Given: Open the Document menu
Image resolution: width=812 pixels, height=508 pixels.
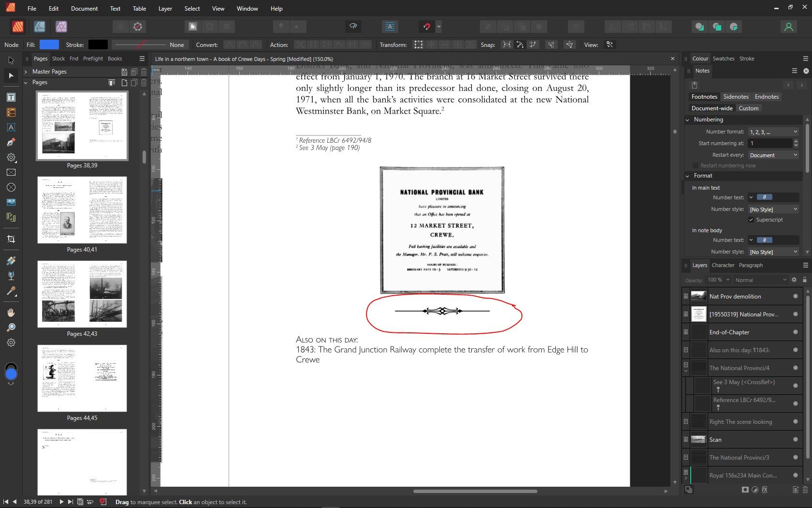Looking at the screenshot, I should pyautogui.click(x=84, y=8).
